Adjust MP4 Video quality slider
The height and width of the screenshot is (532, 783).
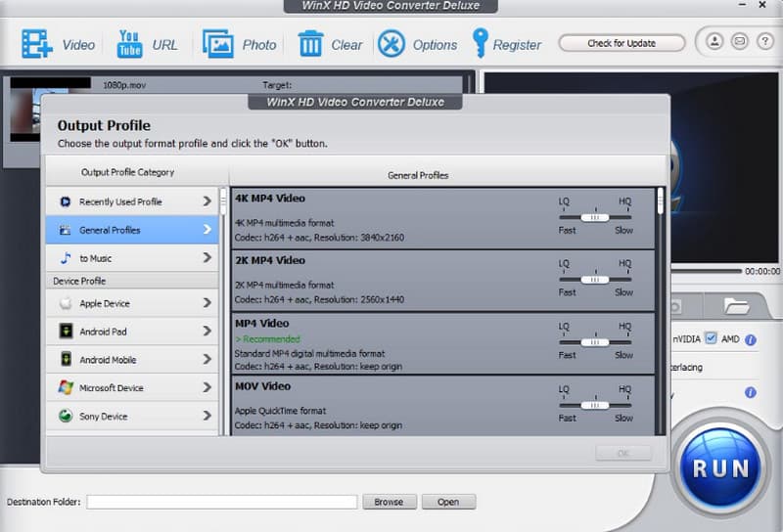coord(595,342)
